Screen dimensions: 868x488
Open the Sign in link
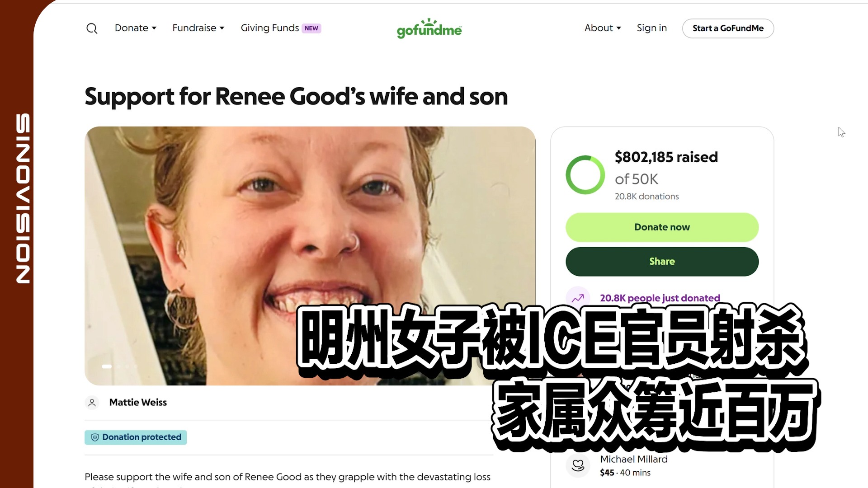651,28
